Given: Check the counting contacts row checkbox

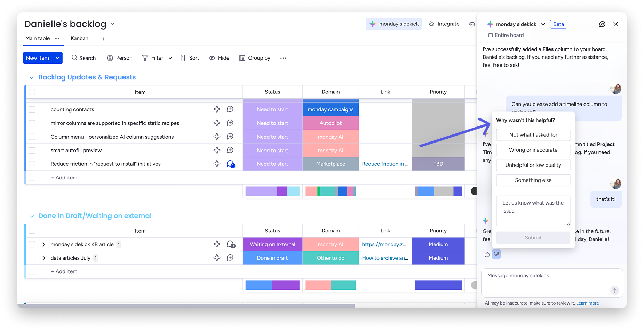Looking at the screenshot, I should click(x=32, y=109).
